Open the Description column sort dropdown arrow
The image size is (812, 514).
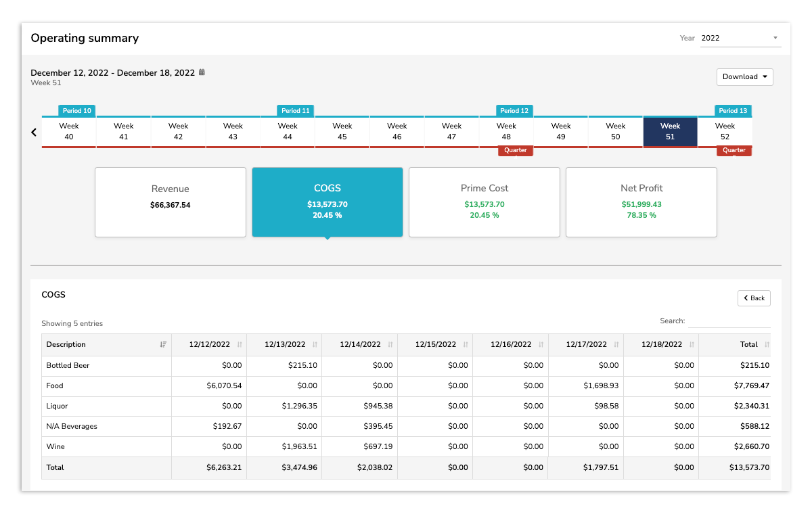pos(163,344)
